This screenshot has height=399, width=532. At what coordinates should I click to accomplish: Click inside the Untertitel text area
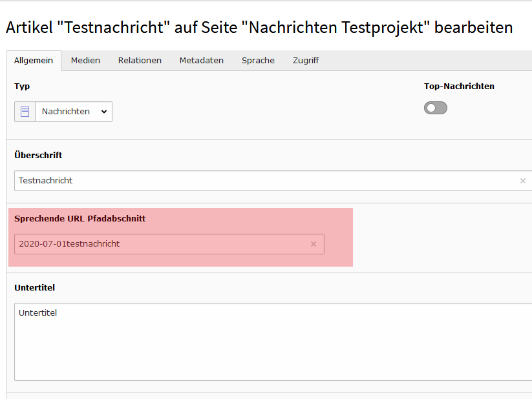click(271, 342)
